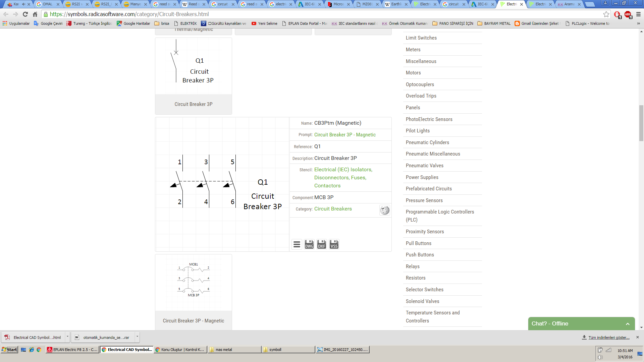
Task: Open the Uygulamalar apps shortcut
Action: coord(16,23)
